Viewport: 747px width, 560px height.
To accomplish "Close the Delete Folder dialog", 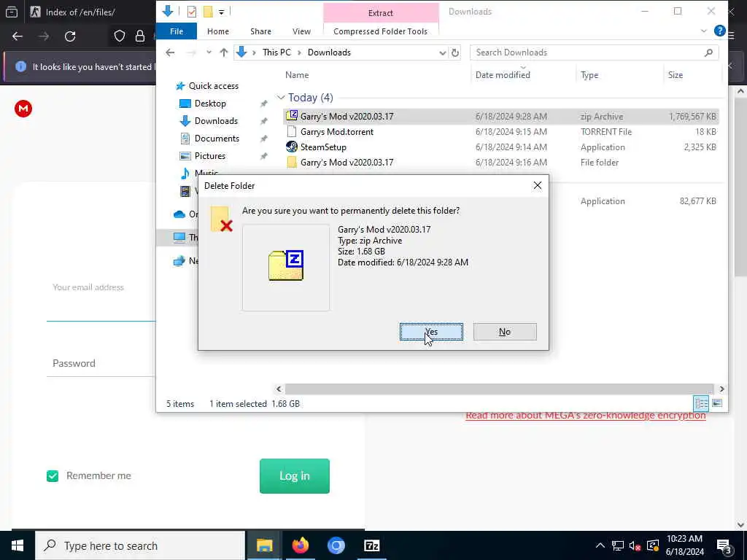I will [538, 186].
